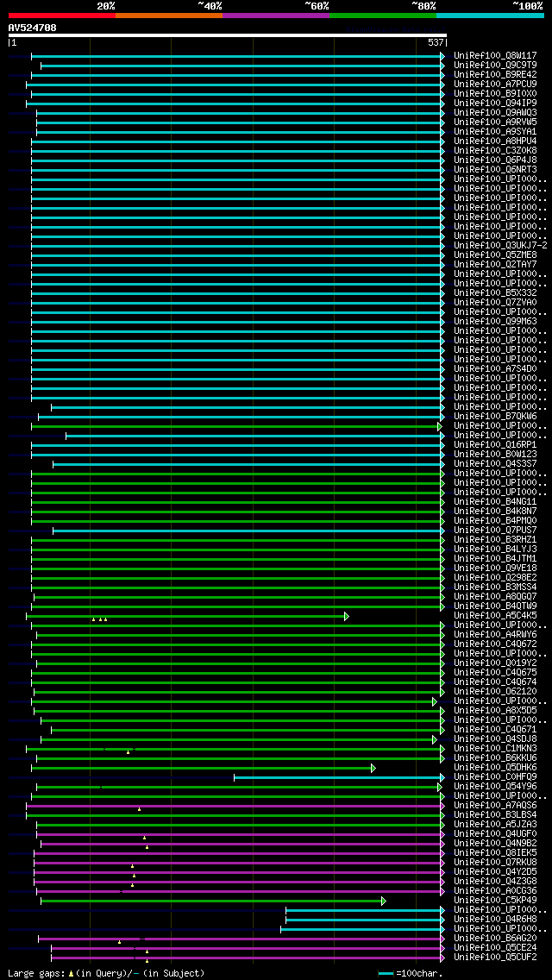Viewport: 552px width, 980px height.
Task: Open hit UniRef100_Q94IP9 label
Action: [x=495, y=104]
